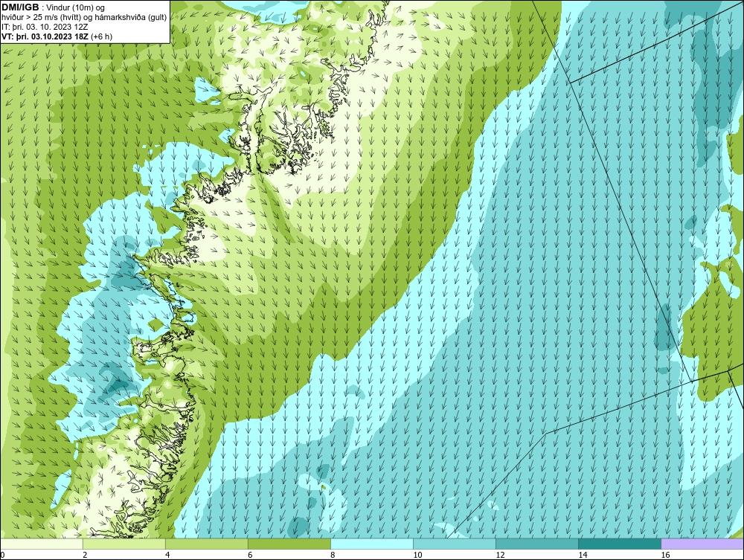Click the legend scale label 8
The height and width of the screenshot is (560, 744).
point(333,555)
